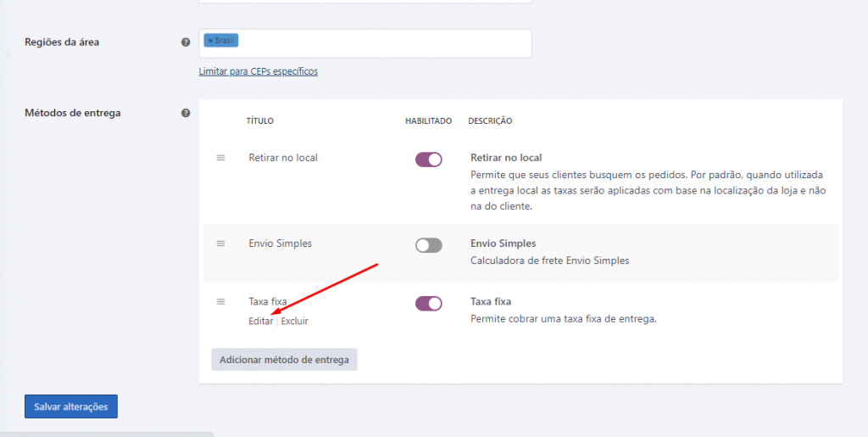Enable the Envio Simples toggle

(429, 245)
